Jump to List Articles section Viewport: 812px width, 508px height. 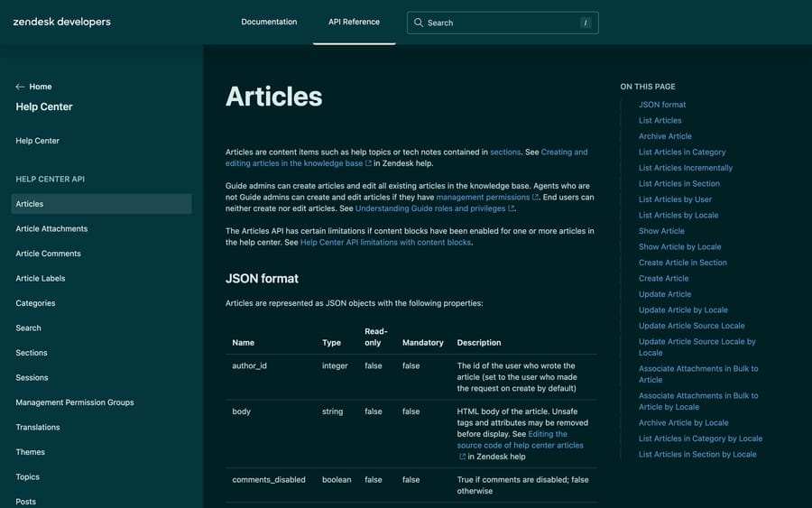coord(660,121)
